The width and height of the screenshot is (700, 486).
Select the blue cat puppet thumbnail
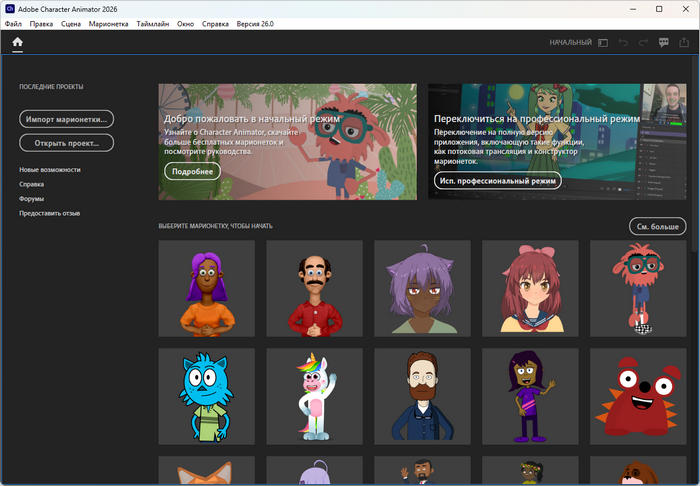pos(208,396)
